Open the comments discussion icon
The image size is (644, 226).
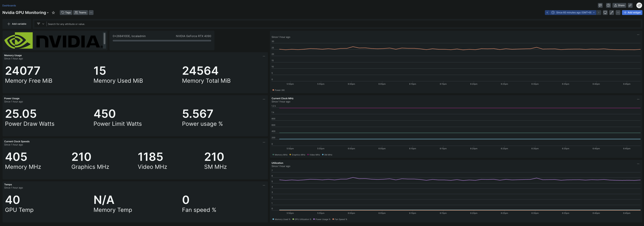tap(600, 5)
